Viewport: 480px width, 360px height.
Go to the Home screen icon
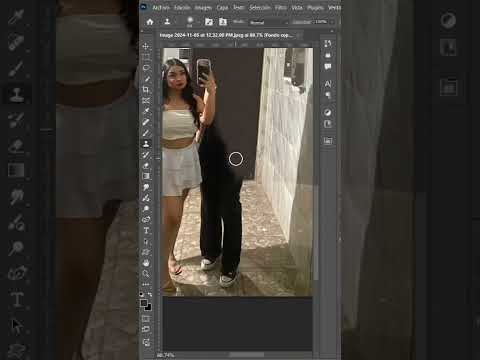click(150, 22)
